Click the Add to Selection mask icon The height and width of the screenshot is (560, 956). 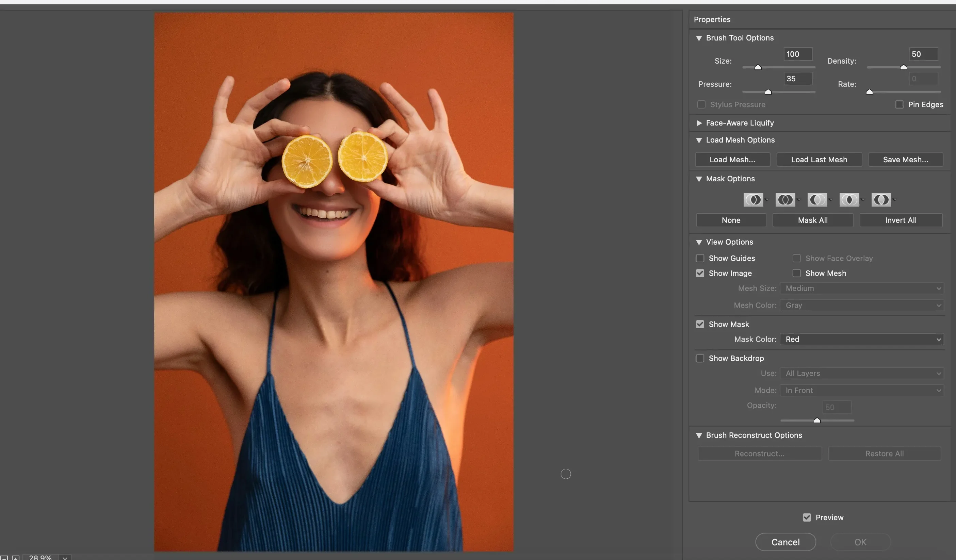tap(785, 199)
